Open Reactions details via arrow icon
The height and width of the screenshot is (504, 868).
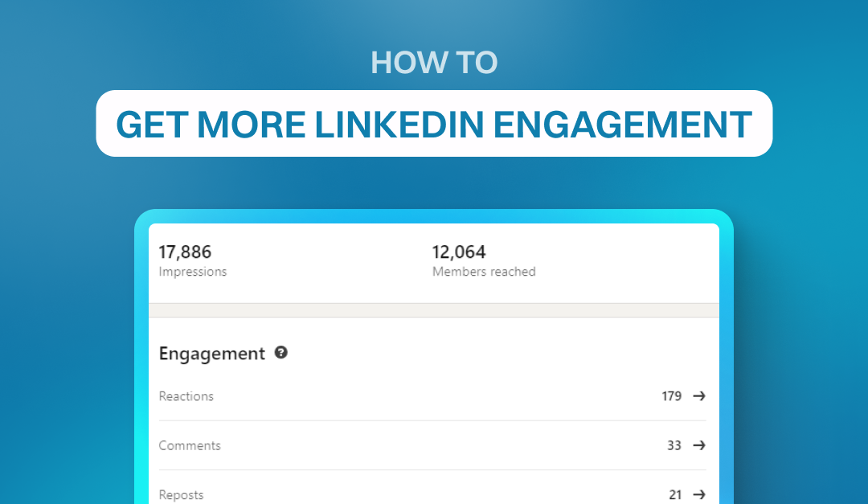[x=699, y=396]
